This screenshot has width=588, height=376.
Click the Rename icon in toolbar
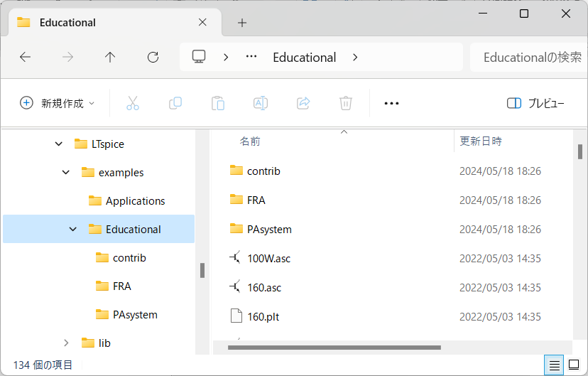(261, 103)
